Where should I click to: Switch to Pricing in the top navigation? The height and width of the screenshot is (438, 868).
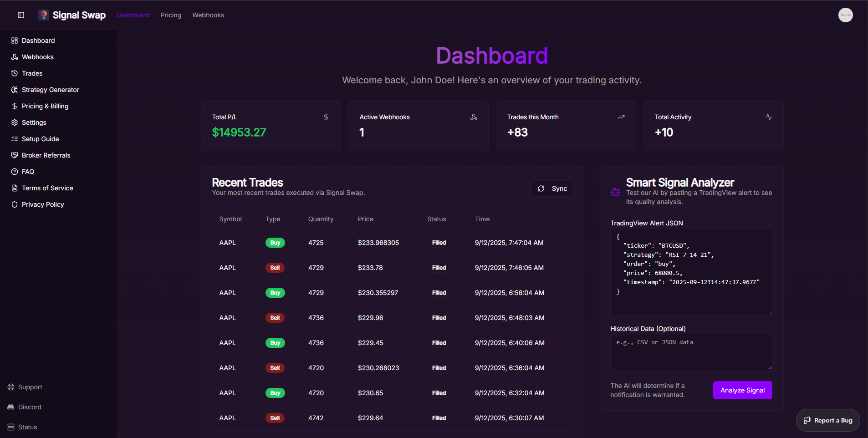click(x=170, y=15)
